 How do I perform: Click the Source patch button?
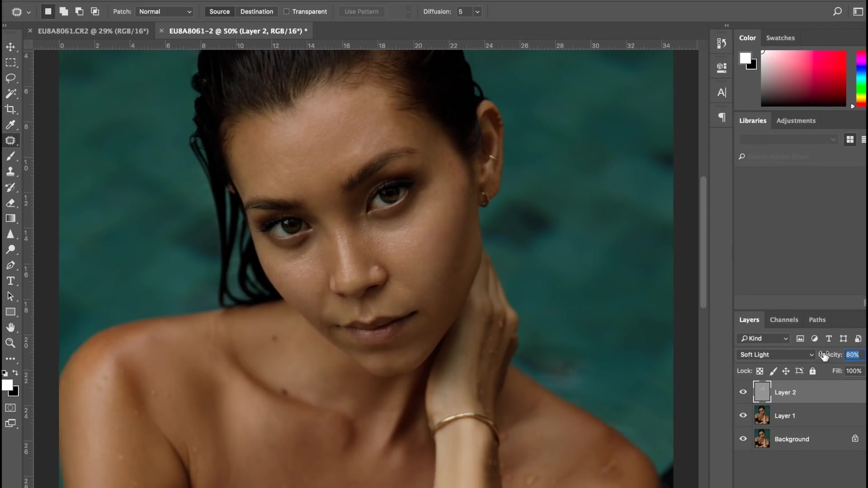click(x=219, y=12)
